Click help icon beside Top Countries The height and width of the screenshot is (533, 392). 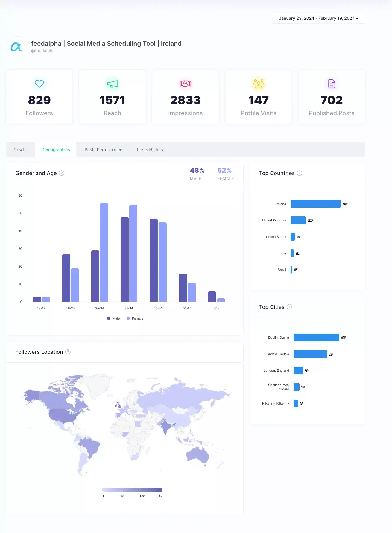(x=300, y=173)
